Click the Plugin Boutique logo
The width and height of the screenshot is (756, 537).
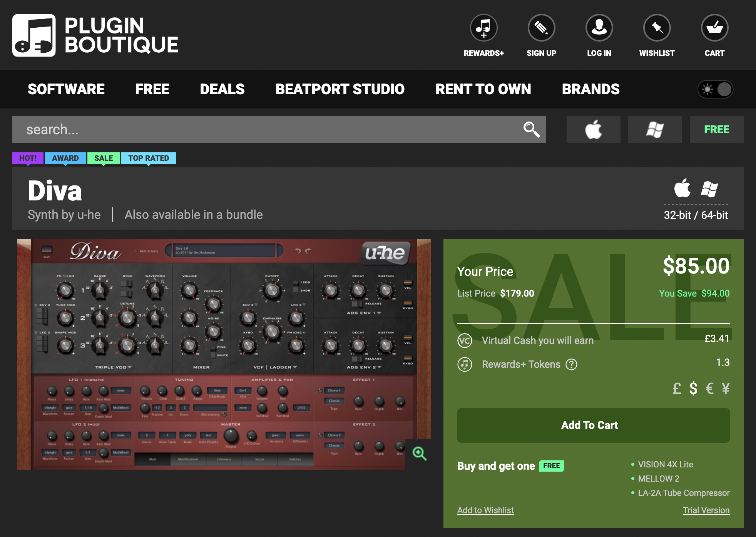coord(95,35)
